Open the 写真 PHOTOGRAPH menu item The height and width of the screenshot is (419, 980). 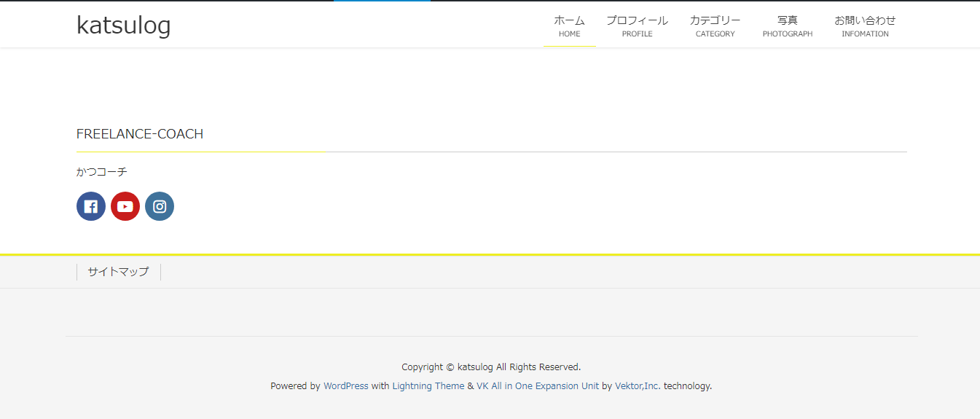pos(788,26)
